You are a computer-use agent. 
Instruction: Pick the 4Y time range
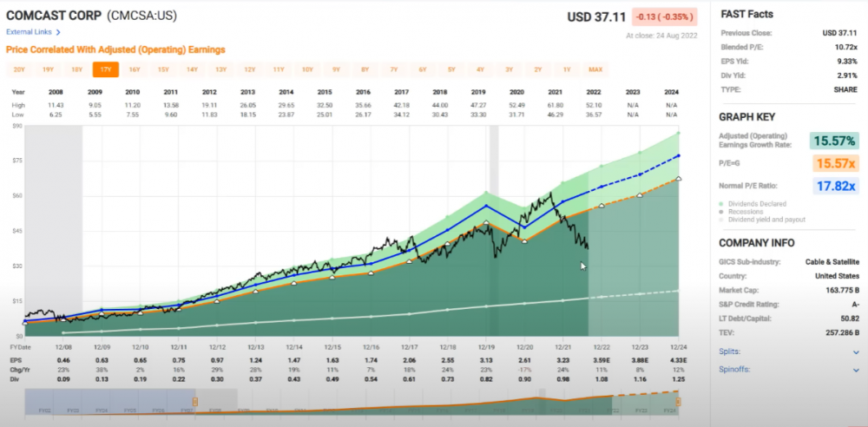click(480, 69)
